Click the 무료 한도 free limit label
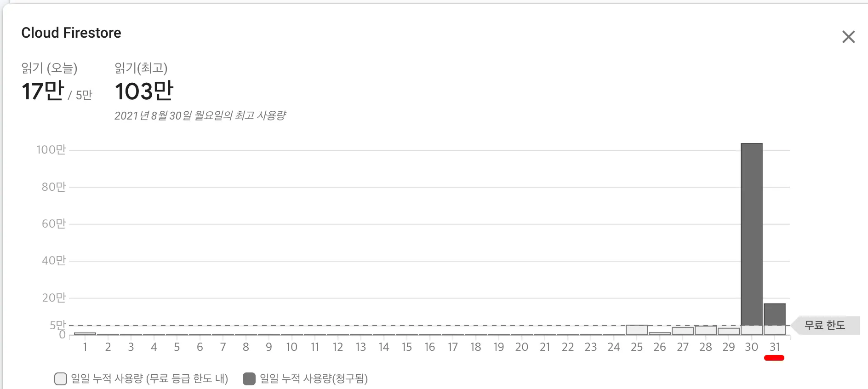The height and width of the screenshot is (389, 868). click(825, 326)
